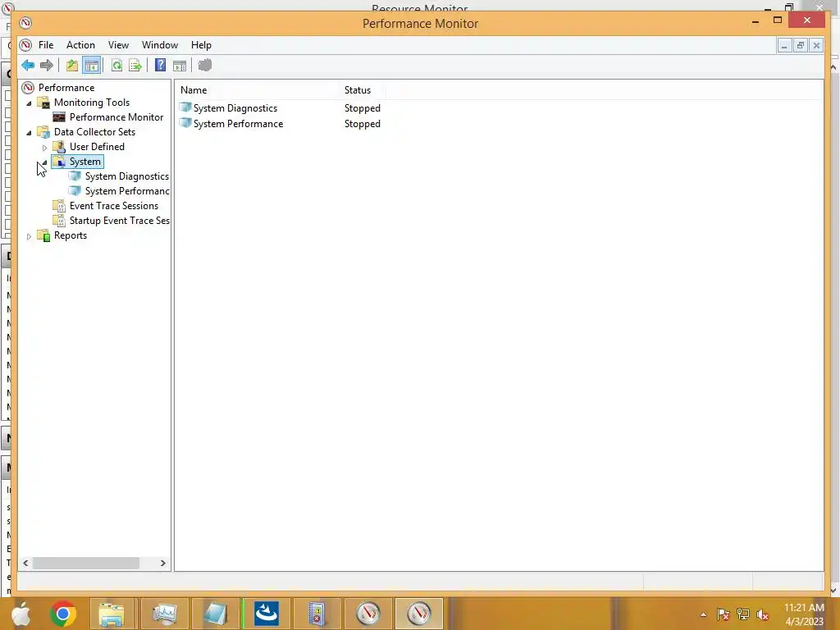Collapse the Data Collector Sets node
Screen dimensions: 840x630
click(29, 132)
